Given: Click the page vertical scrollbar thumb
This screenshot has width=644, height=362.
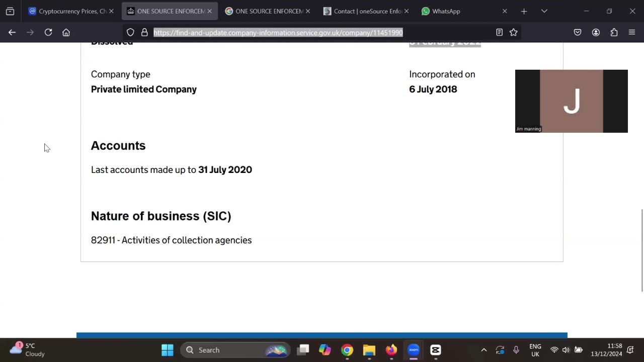Looking at the screenshot, I should 642,250.
